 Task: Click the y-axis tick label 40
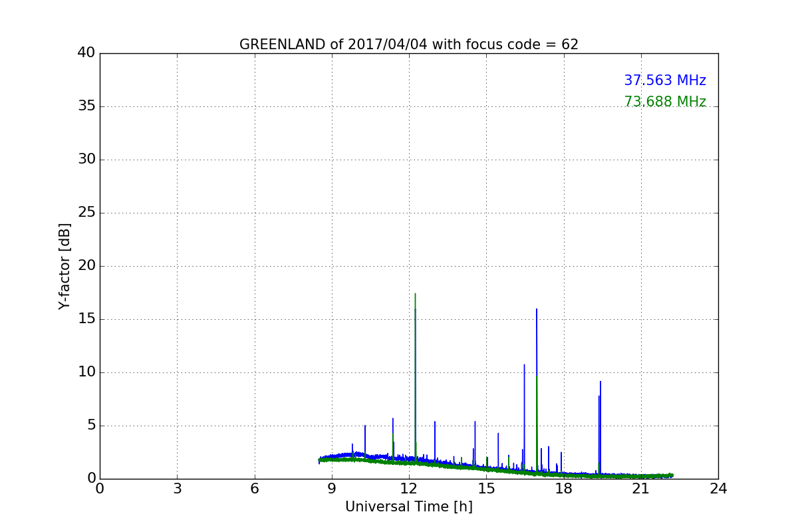coord(86,53)
